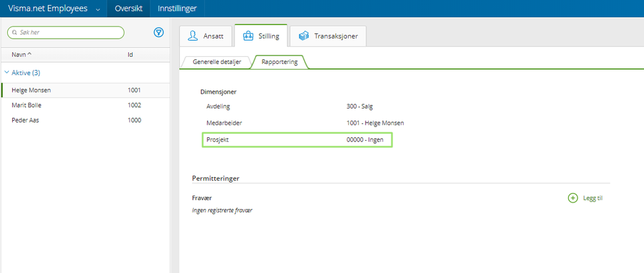644x273 pixels.
Task: Click the briefcase icon on Stilling tab
Action: 248,36
